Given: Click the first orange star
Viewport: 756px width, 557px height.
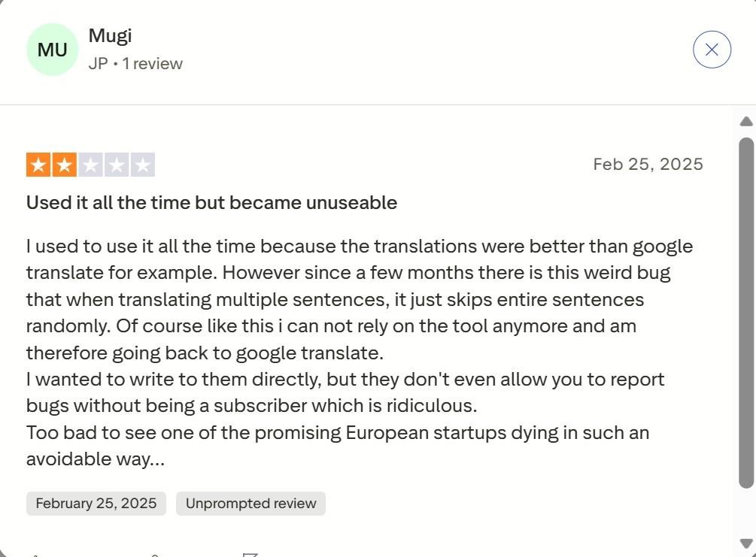Looking at the screenshot, I should 38,163.
